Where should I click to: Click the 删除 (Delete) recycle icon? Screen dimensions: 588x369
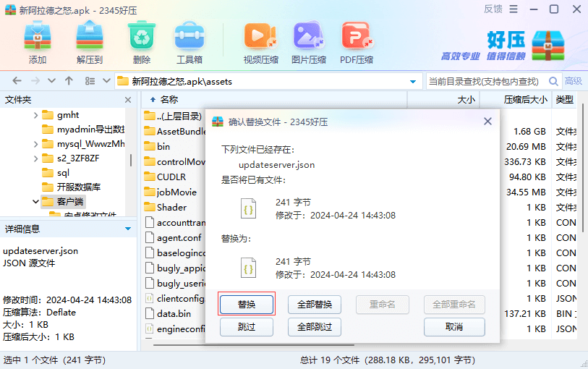coord(142,37)
